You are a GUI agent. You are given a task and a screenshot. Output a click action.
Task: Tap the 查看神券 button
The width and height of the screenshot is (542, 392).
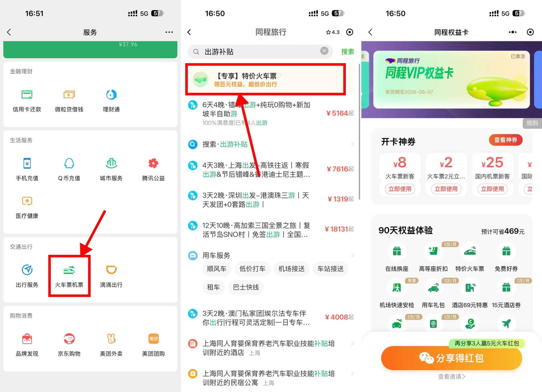[x=505, y=140]
